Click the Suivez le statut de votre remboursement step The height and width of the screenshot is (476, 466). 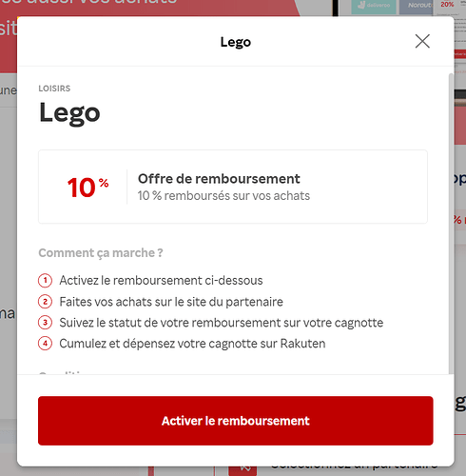click(222, 323)
